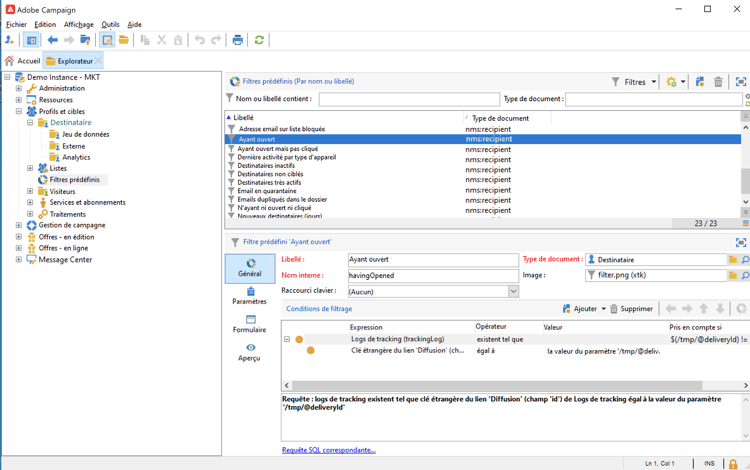Screen dimensions: 750x470
Task: Collapse the Profils et cibles node
Action: (x=19, y=111)
